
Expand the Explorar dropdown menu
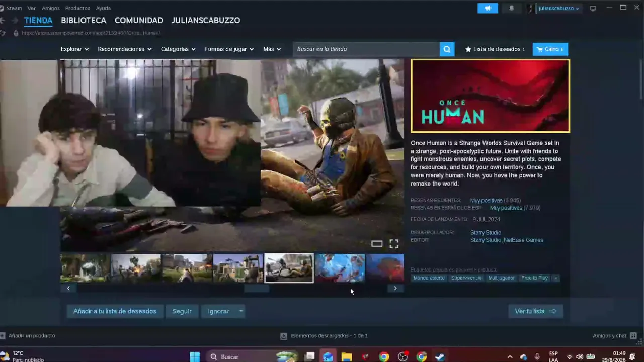74,49
